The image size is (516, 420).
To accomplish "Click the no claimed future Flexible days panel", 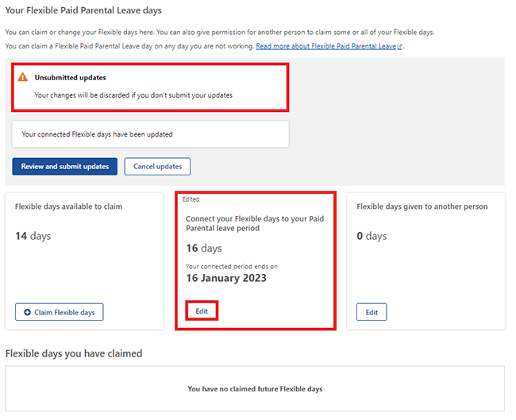I will point(255,388).
